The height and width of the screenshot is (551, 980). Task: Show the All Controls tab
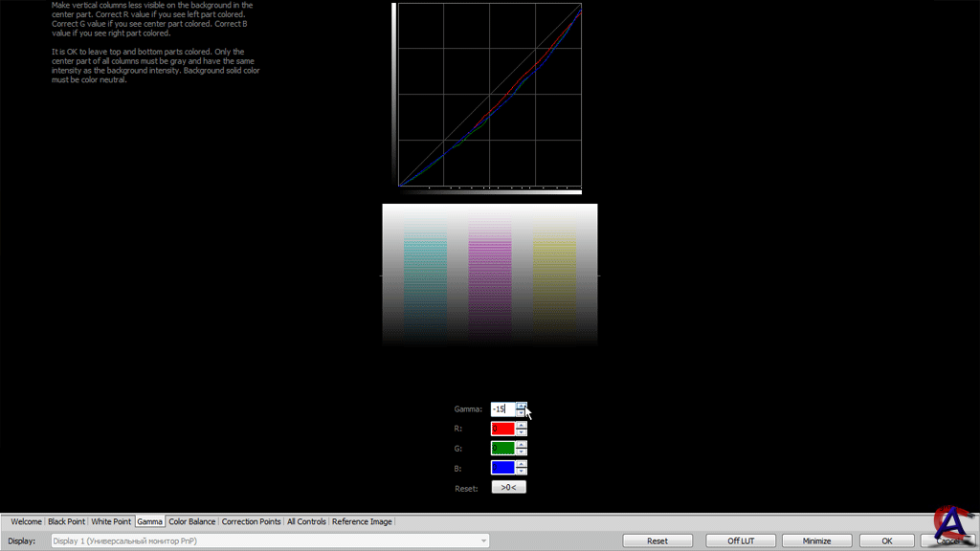(x=306, y=521)
